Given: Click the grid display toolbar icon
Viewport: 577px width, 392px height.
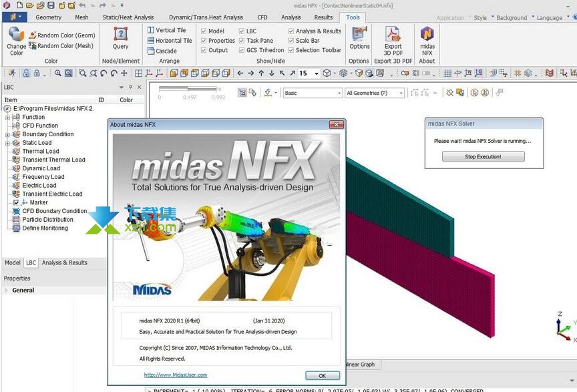Looking at the screenshot, I should click(447, 73).
